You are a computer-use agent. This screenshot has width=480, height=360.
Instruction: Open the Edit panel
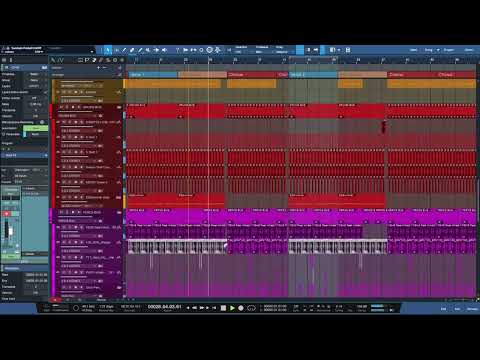coord(443,309)
